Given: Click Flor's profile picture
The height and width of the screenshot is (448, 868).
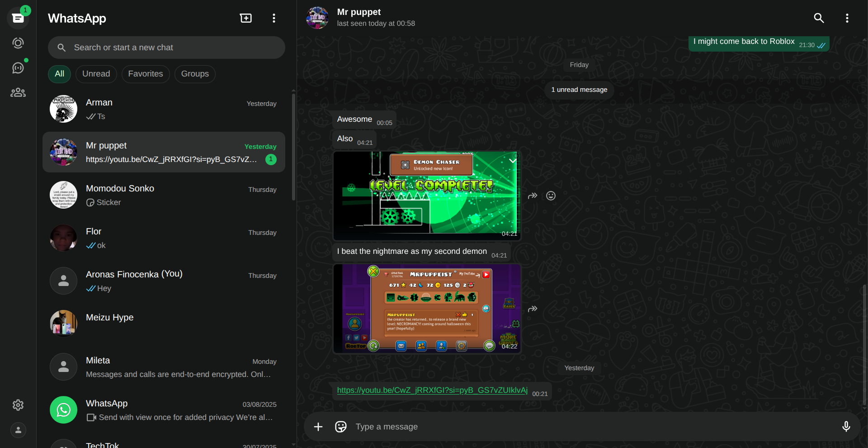Looking at the screenshot, I should (63, 238).
